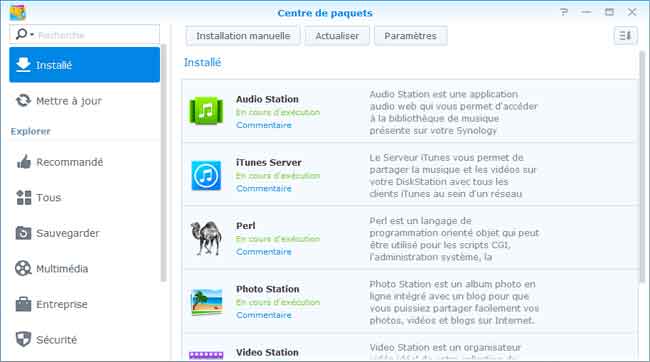
Task: Click the Installation manuelle button
Action: [x=243, y=36]
